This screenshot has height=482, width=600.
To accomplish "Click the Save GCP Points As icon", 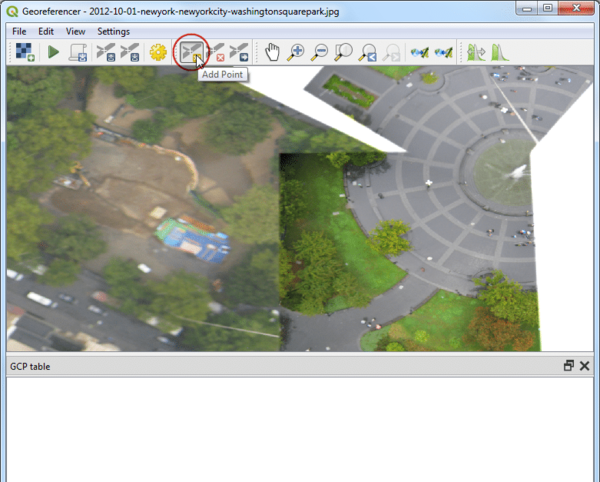I will coord(129,52).
